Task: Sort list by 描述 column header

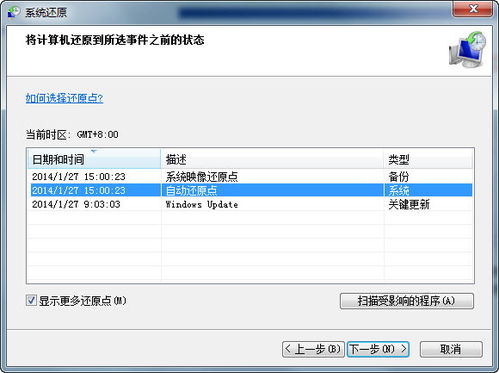Action: click(x=272, y=159)
